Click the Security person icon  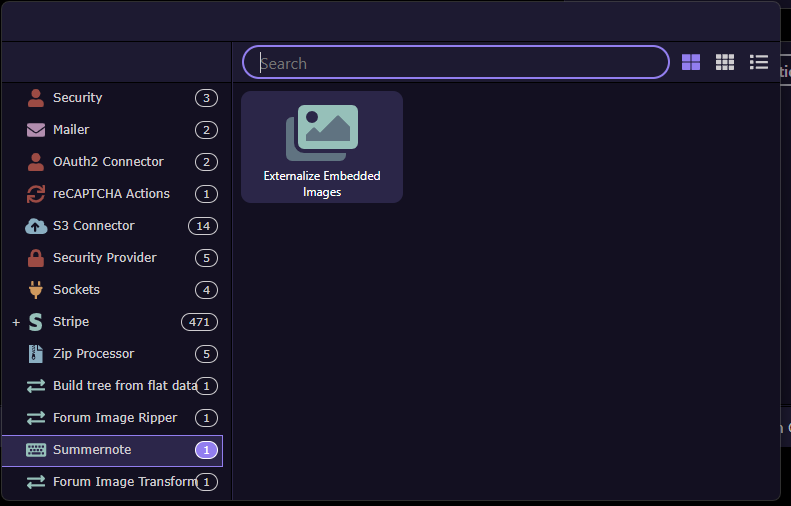[x=36, y=98]
